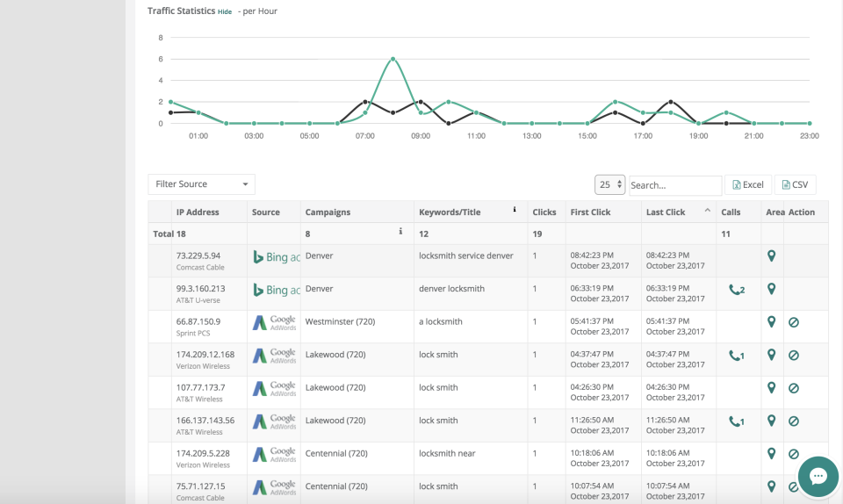Screen dimensions: 843x504
Task: Open the location pin for 166.137.143.56
Action: pyautogui.click(x=771, y=421)
